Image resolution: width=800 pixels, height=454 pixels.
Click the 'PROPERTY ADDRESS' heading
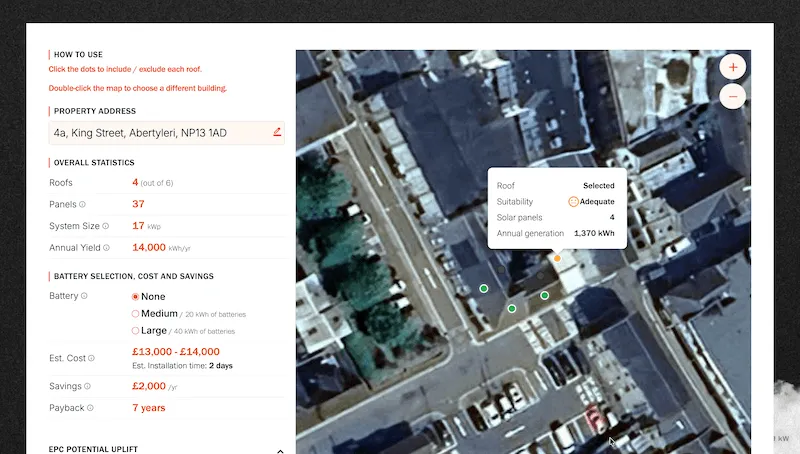pyautogui.click(x=95, y=111)
